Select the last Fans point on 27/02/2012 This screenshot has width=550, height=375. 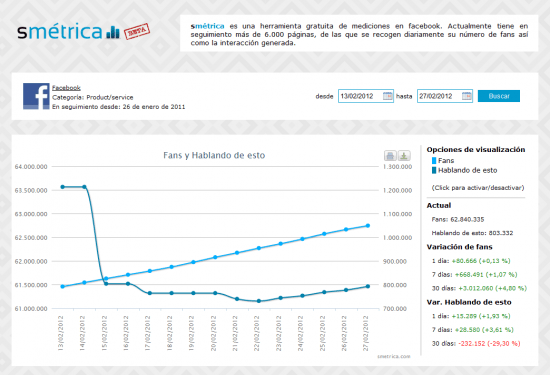368,226
